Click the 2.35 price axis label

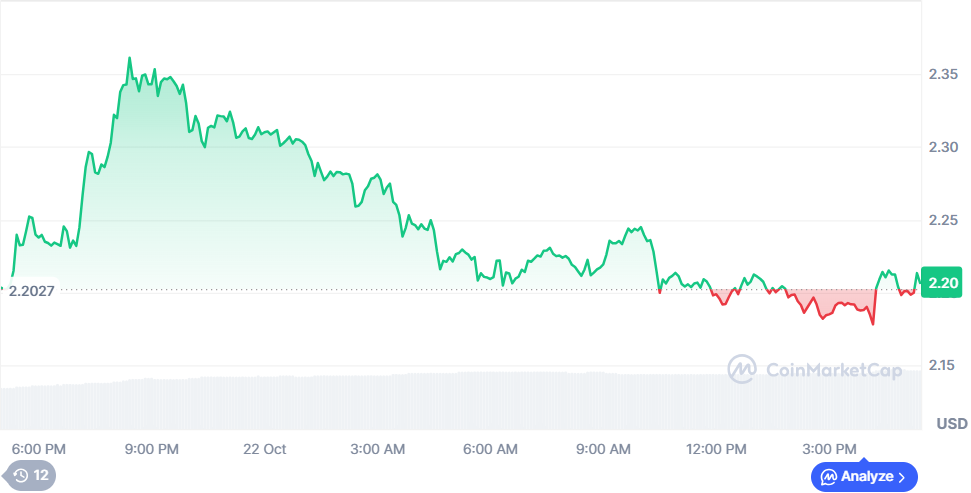click(x=944, y=75)
